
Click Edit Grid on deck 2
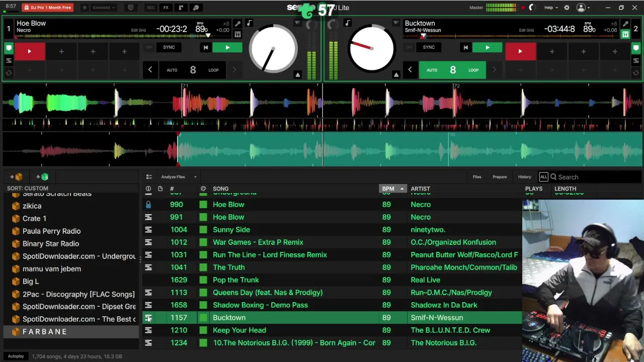point(526,30)
